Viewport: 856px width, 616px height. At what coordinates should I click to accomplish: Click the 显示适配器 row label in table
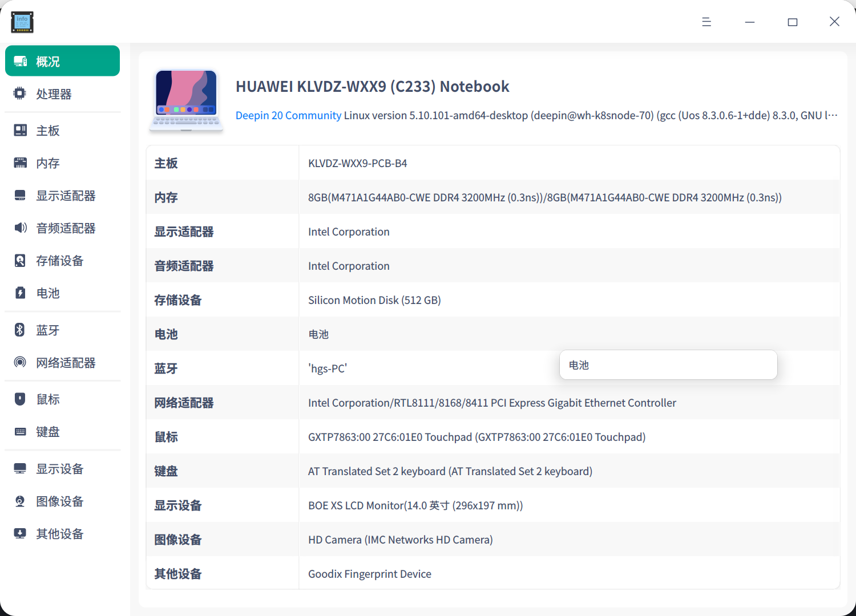click(x=184, y=232)
